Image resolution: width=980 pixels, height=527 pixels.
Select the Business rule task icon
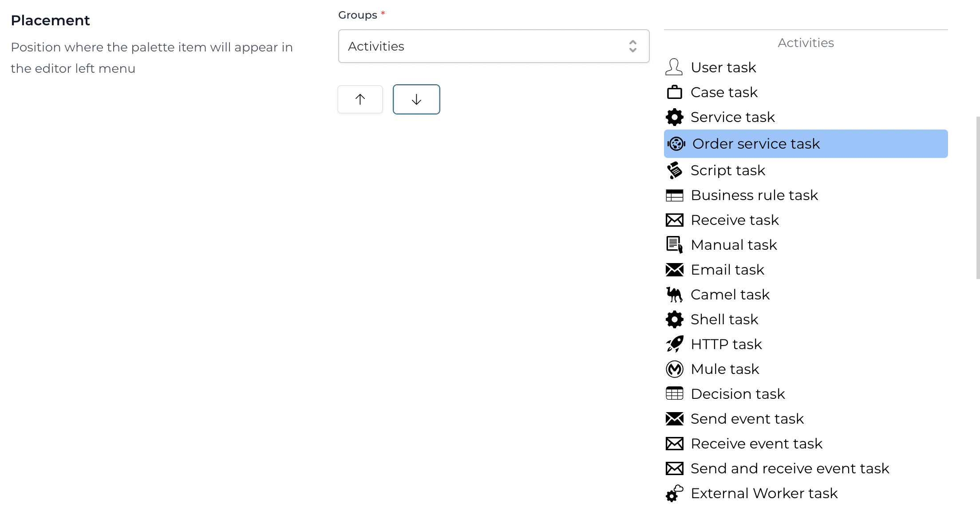pyautogui.click(x=675, y=195)
